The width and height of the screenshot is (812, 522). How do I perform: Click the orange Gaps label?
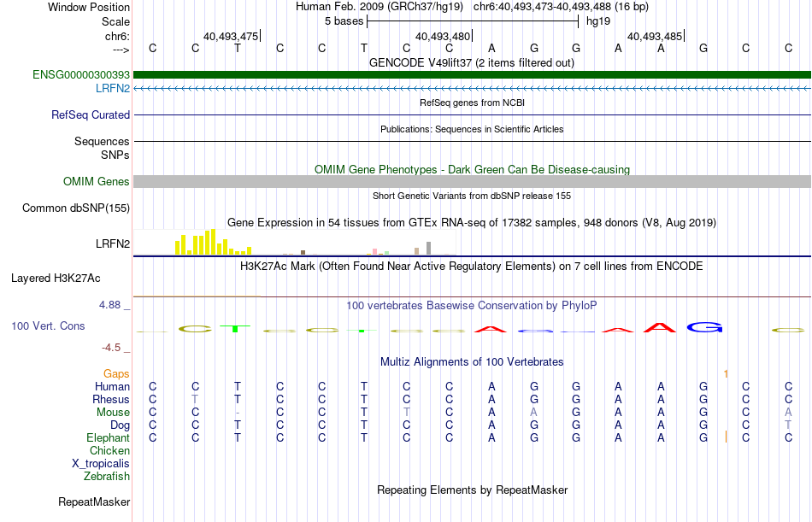pyautogui.click(x=116, y=374)
